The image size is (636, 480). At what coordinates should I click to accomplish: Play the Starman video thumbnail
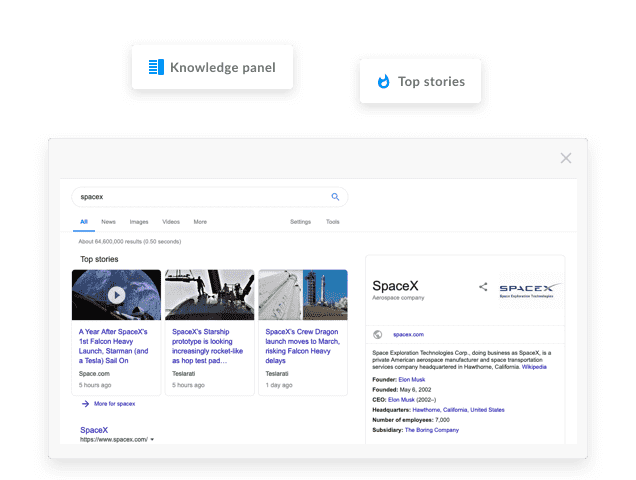(x=116, y=295)
